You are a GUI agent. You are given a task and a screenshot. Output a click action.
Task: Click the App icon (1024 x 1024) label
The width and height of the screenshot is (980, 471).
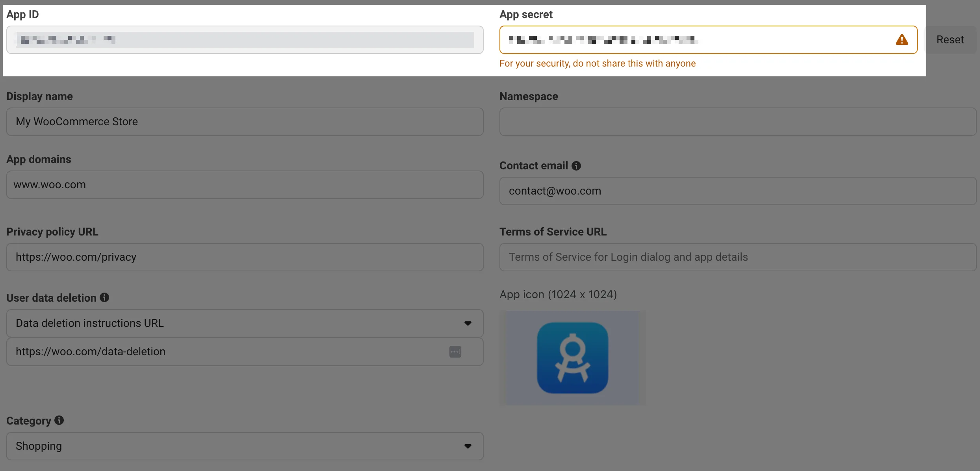coord(558,294)
